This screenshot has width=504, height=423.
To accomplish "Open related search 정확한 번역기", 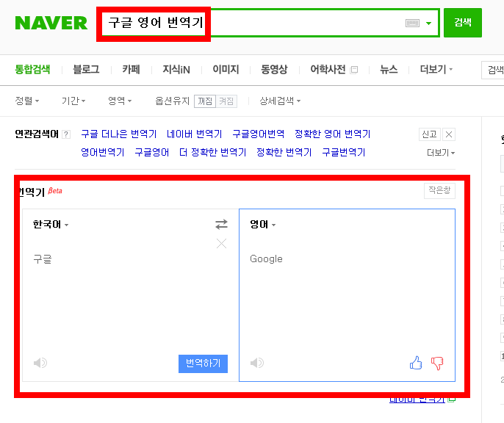I will click(284, 152).
